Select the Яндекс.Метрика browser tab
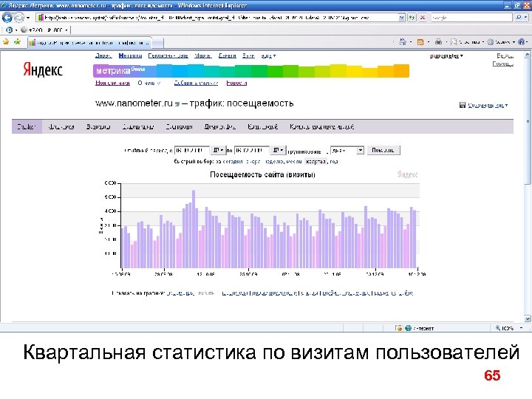 pos(89,43)
